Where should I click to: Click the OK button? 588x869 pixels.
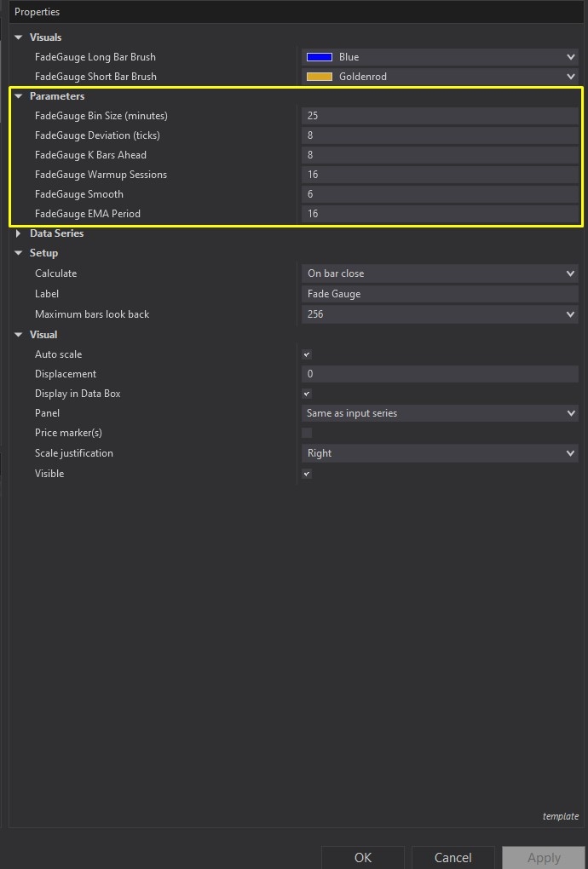click(362, 857)
